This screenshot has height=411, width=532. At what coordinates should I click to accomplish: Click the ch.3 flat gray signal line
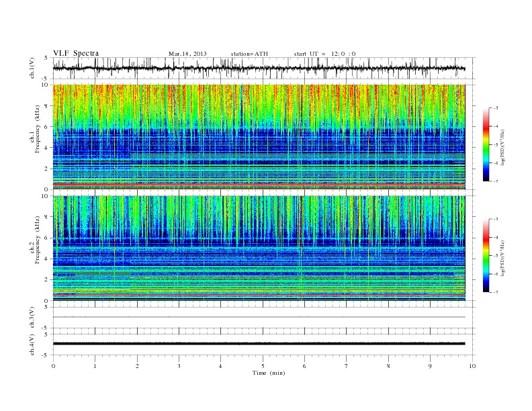(x=259, y=317)
